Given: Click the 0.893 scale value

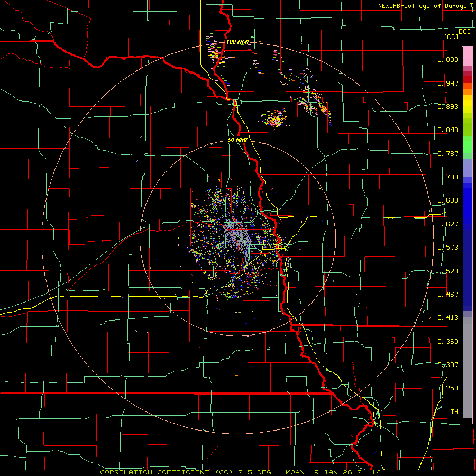Looking at the screenshot, I should pos(448,106).
